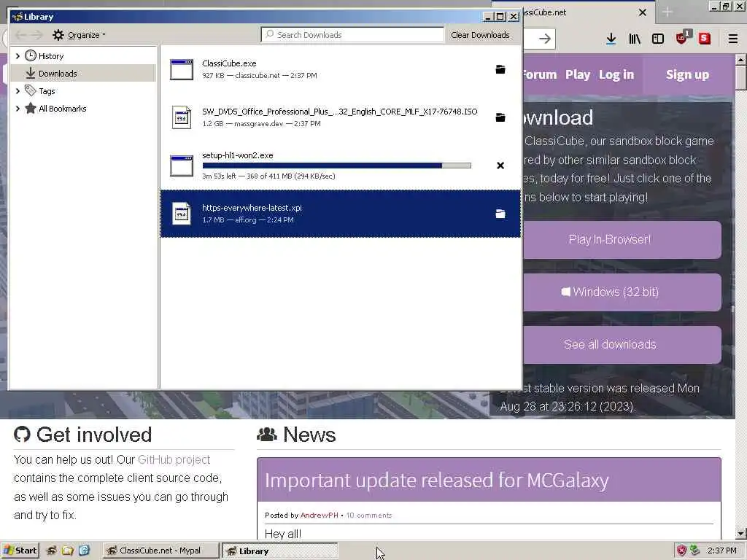
Task: Click the Tags icon in sidebar
Action: coord(31,90)
